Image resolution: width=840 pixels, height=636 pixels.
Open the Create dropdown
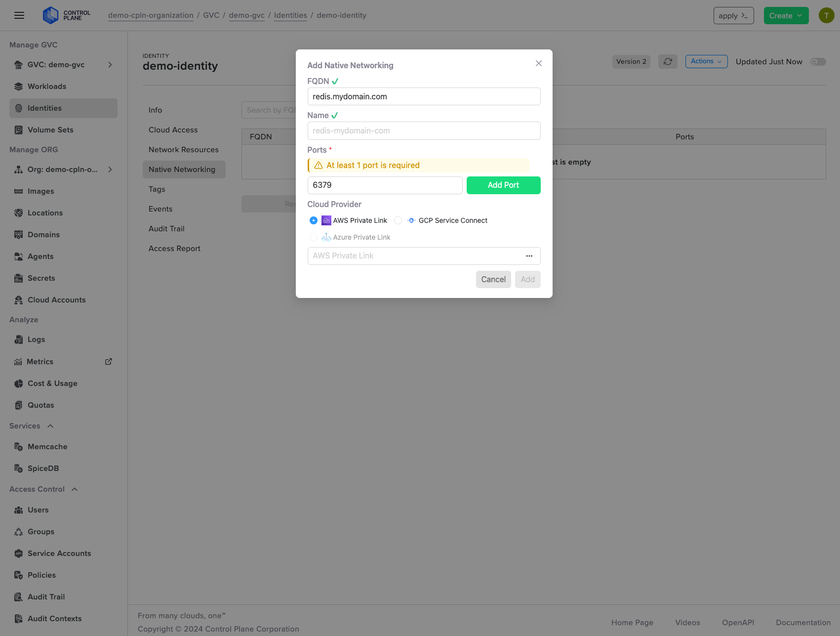point(786,15)
